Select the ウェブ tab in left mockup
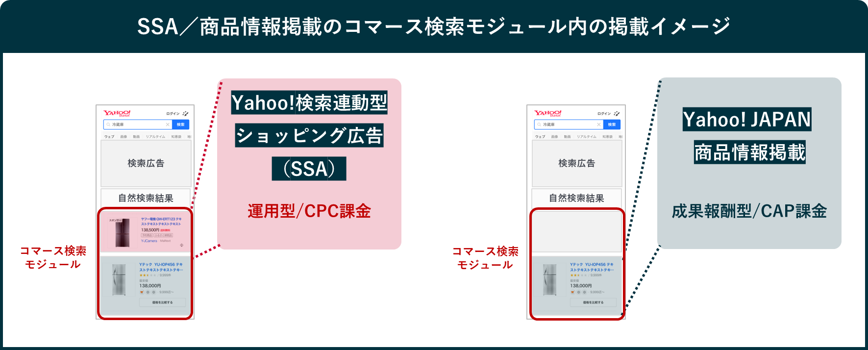 tap(109, 137)
